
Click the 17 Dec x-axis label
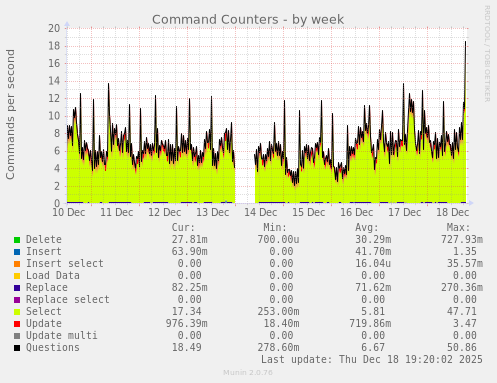click(x=405, y=212)
